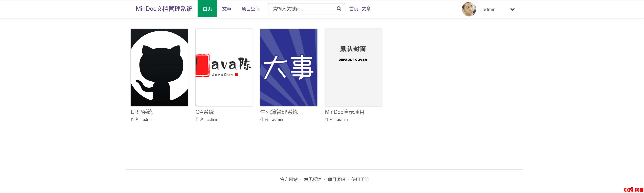Viewport: 644px width, 193px height.
Task: Click the ERP系统 project title link
Action: [x=142, y=112]
